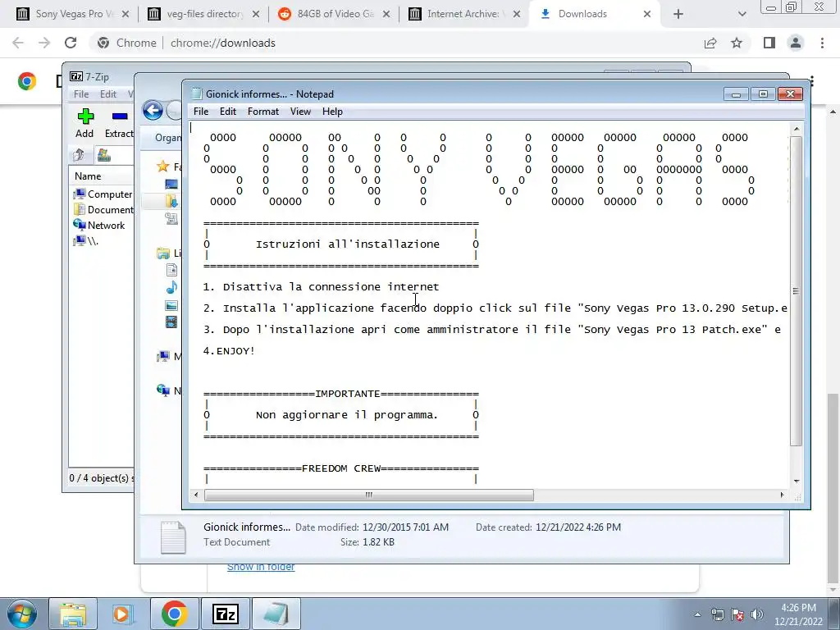Viewport: 840px width, 630px height.
Task: Click Chrome back navigation arrow
Action: click(x=18, y=43)
